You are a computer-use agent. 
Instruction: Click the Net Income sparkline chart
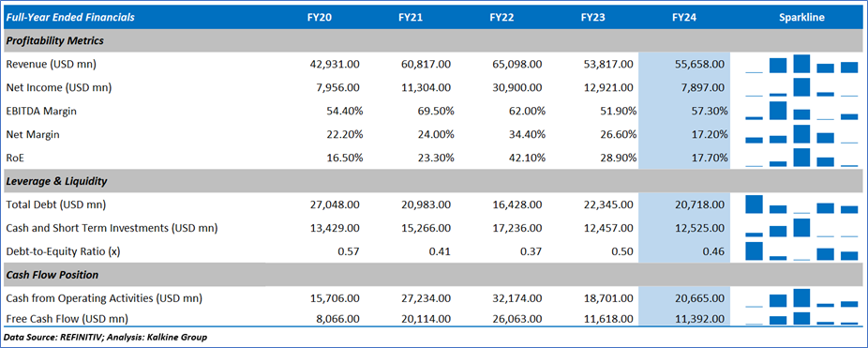(x=801, y=87)
